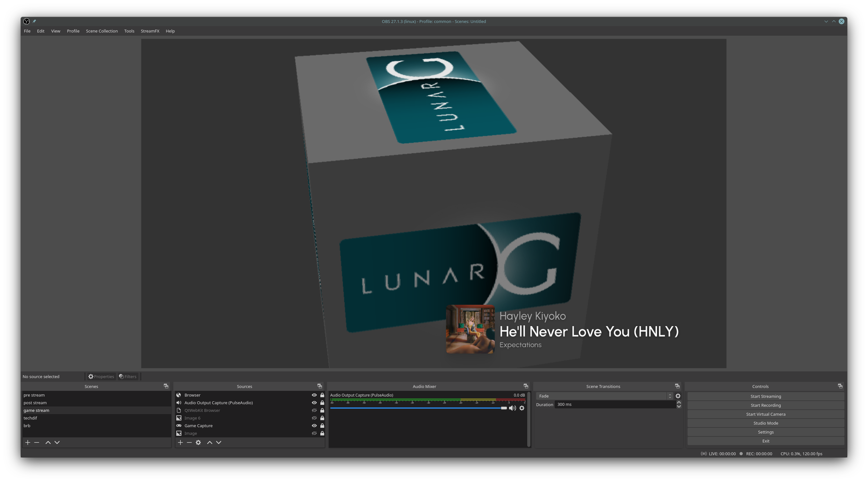Click Start Streaming button
Screen dimensions: 868x482
tap(766, 396)
